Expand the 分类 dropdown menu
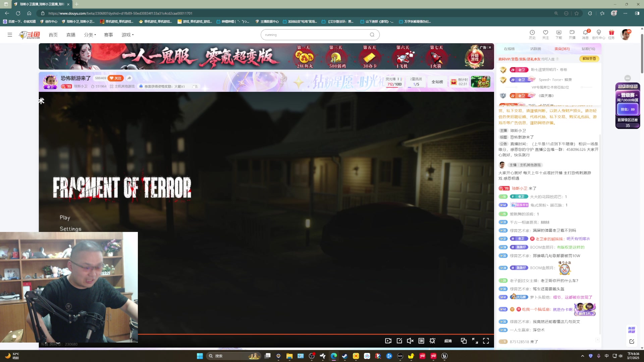 pos(90,35)
